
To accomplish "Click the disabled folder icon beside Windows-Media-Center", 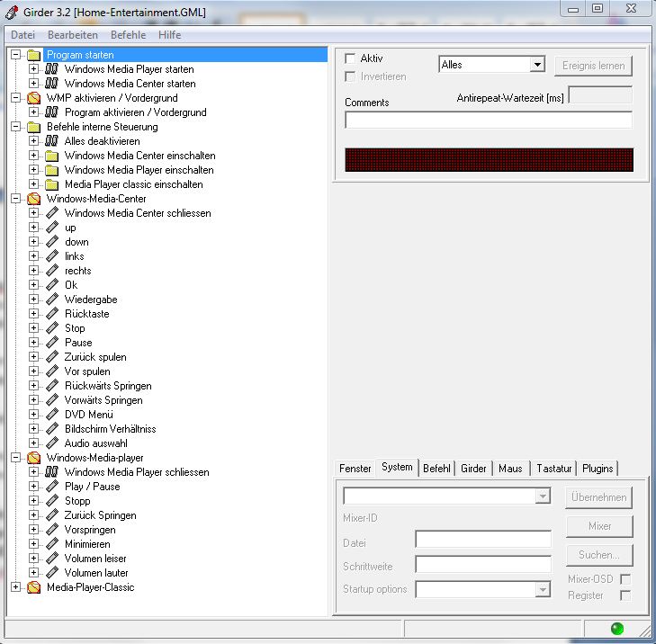I will (33, 199).
